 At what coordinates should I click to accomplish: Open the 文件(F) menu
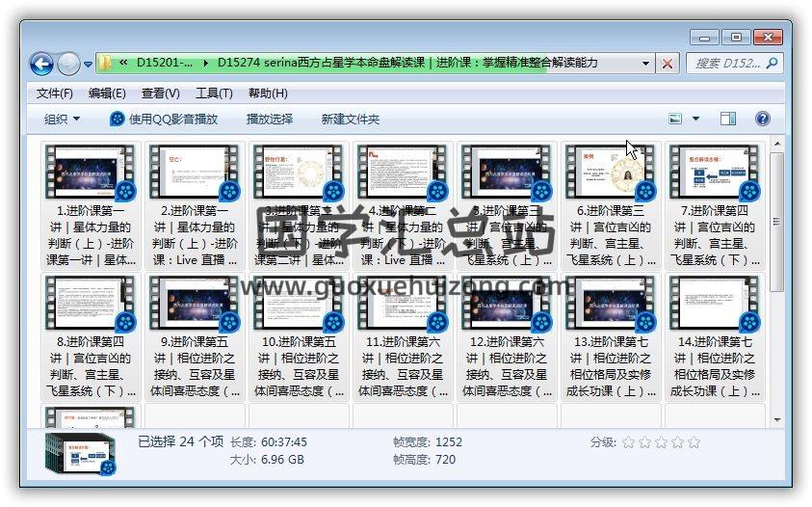coord(55,93)
